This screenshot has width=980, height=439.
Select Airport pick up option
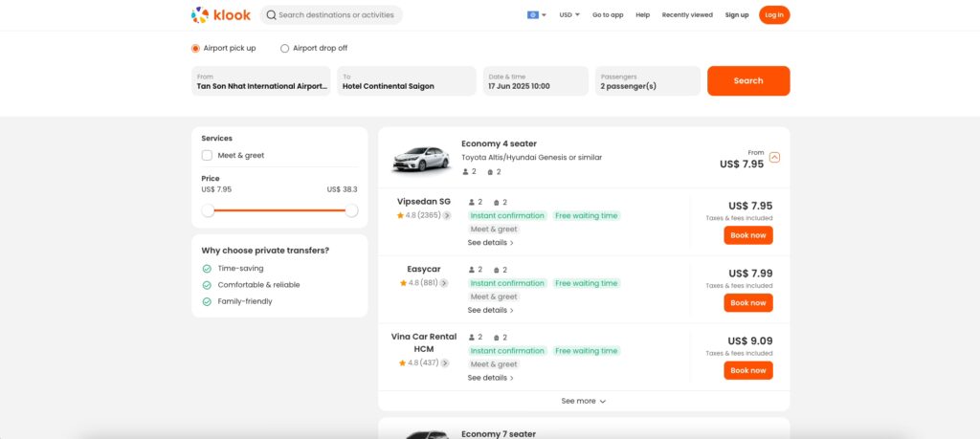[196, 48]
